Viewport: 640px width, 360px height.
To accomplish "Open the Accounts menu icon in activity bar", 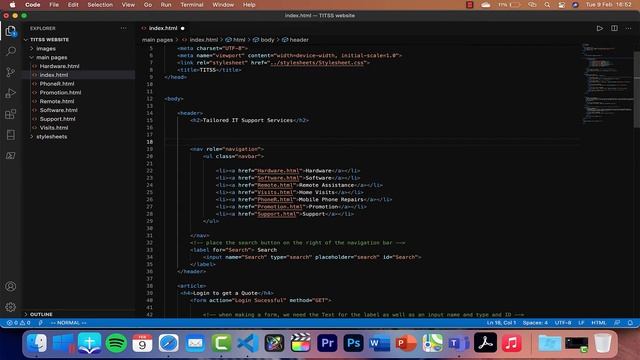I will [x=11, y=286].
